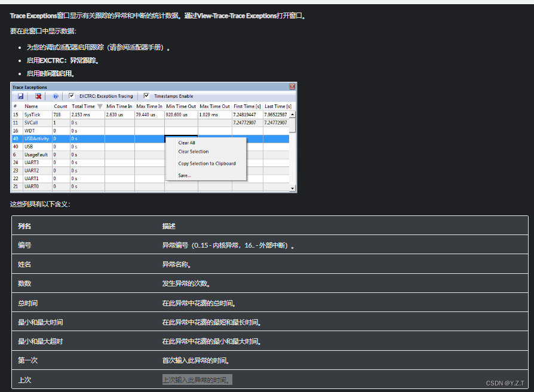The image size is (534, 392).
Task: Click the Last Time [s] column header
Action: [278, 106]
